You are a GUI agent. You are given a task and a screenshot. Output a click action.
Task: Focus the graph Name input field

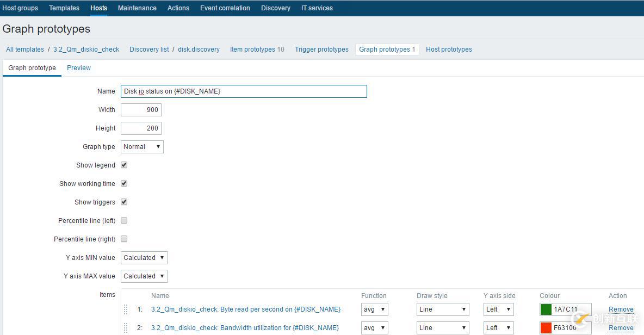pyautogui.click(x=244, y=91)
